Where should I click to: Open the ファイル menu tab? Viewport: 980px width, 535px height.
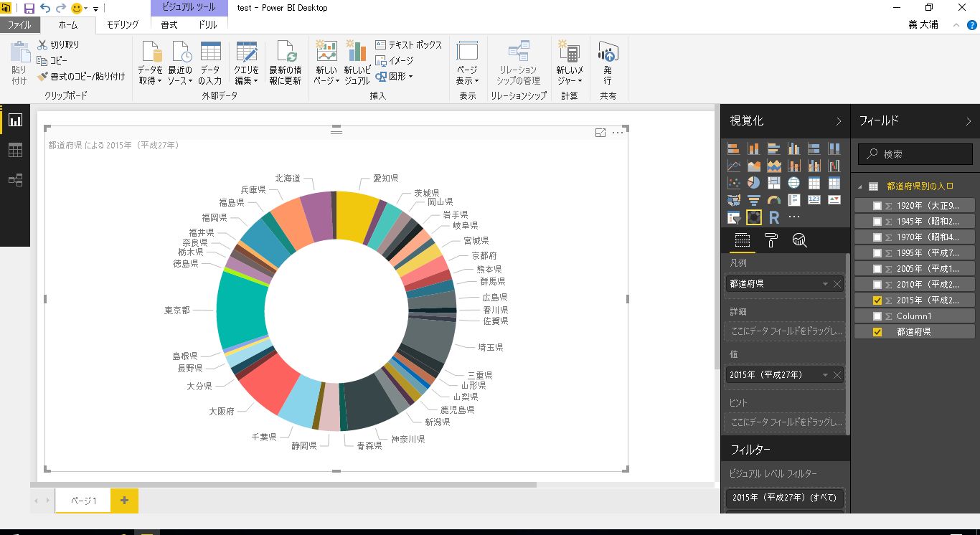19,25
